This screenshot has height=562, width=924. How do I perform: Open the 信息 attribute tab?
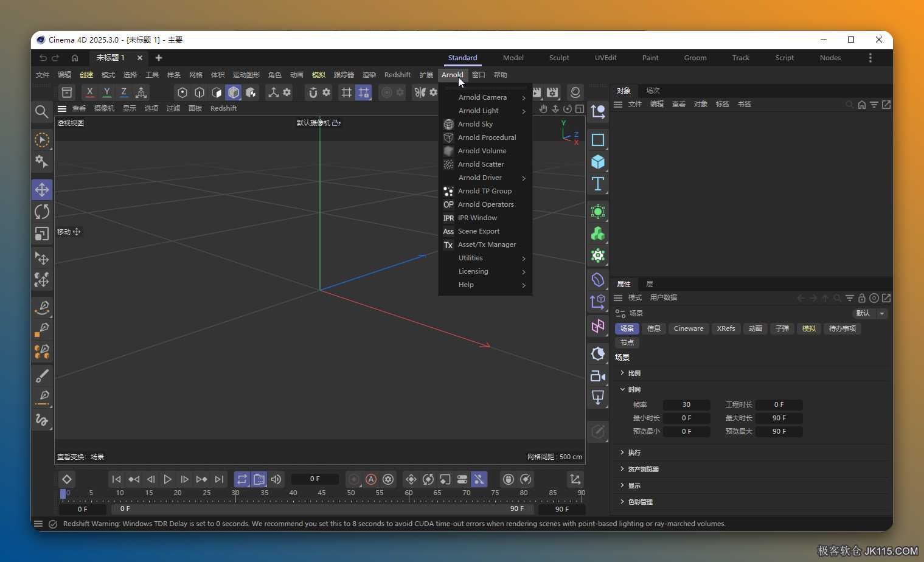(654, 328)
